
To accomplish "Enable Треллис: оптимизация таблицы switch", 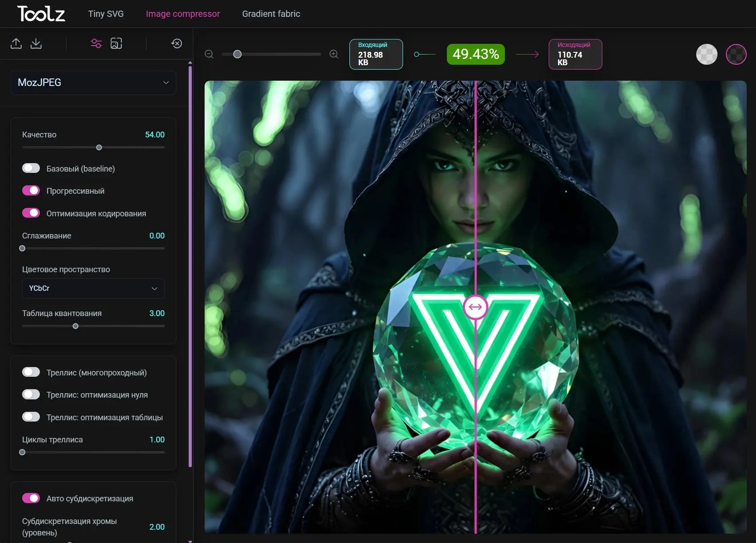I will [31, 417].
